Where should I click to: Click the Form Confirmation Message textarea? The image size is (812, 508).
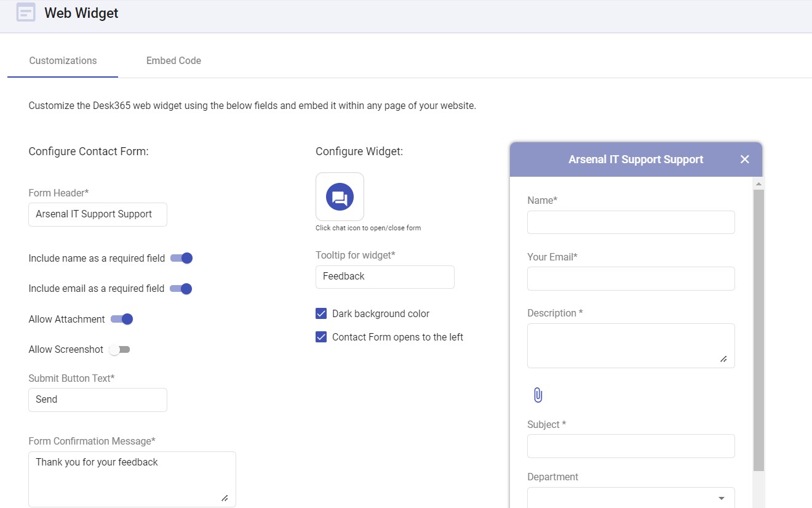[x=132, y=479]
